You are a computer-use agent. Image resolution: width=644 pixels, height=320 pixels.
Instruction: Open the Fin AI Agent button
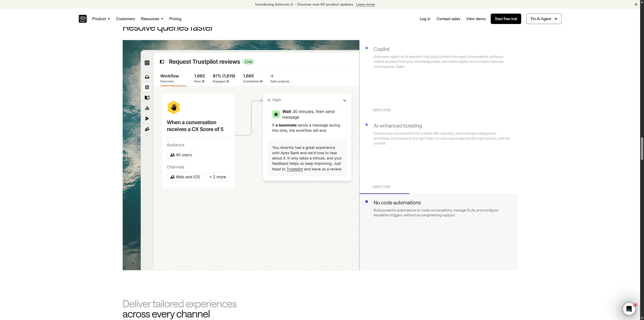pyautogui.click(x=544, y=19)
